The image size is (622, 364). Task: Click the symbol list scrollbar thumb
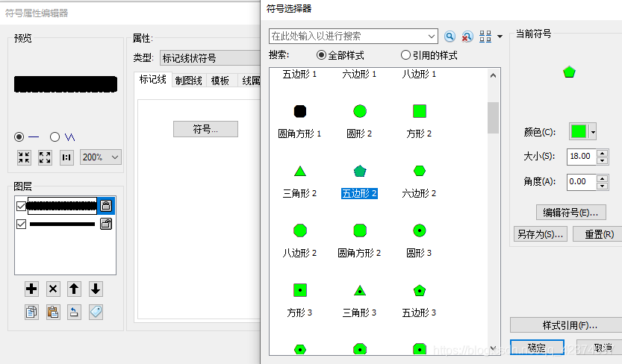(x=493, y=118)
